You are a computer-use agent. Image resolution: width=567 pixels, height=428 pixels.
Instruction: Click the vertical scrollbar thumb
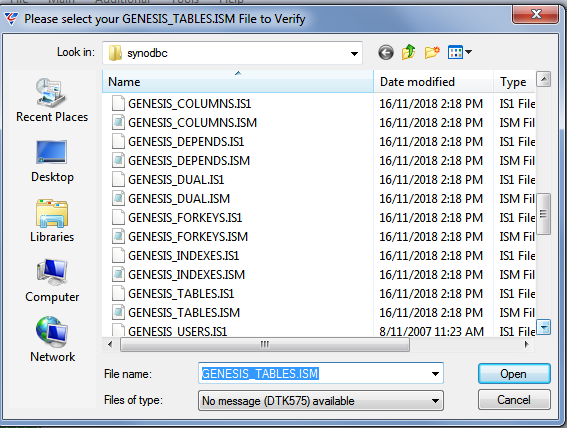pos(543,214)
